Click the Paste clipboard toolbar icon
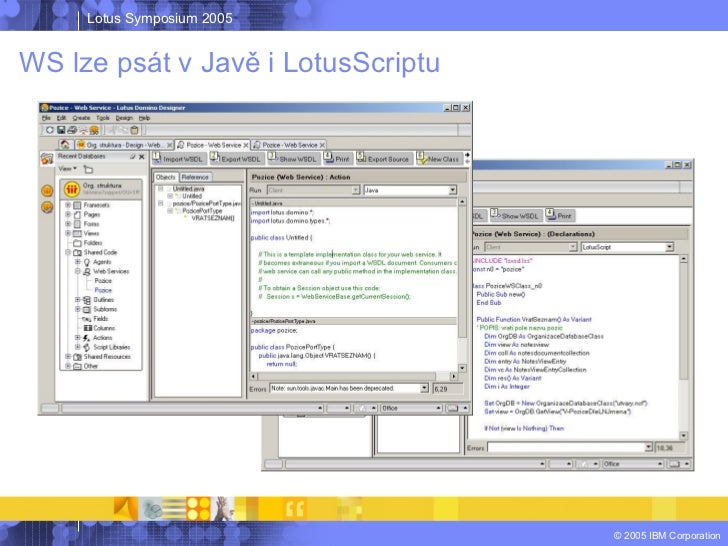 pos(135,130)
